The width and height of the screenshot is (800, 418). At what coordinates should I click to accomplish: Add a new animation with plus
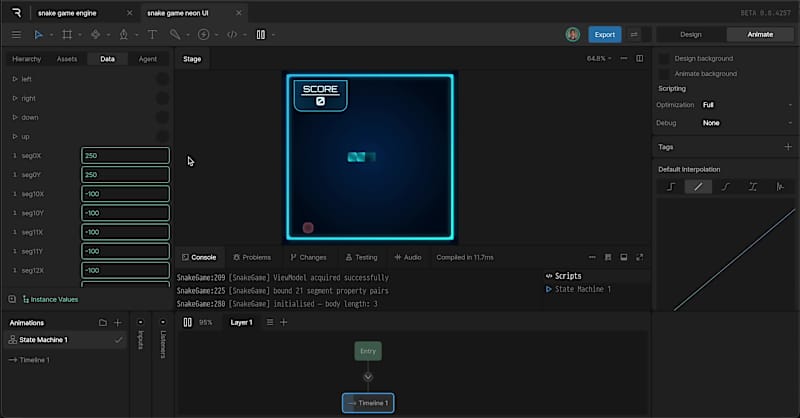coord(118,323)
